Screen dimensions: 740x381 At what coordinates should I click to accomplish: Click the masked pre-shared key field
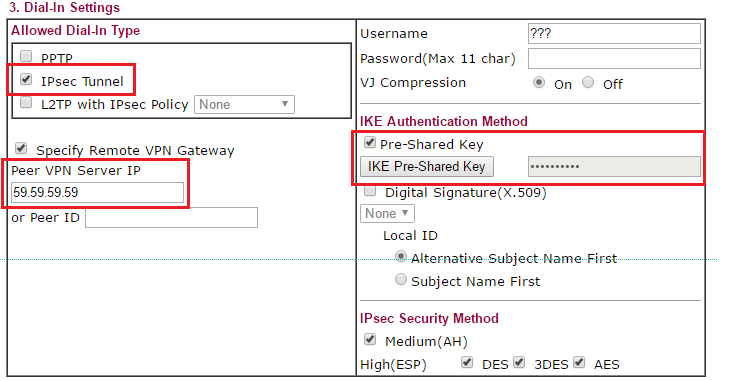pos(614,167)
